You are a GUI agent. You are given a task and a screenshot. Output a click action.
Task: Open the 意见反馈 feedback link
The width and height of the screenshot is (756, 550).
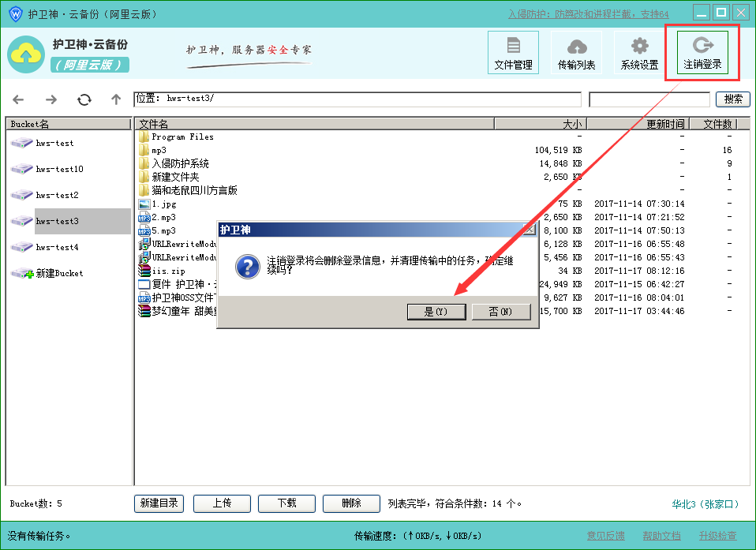(x=605, y=536)
